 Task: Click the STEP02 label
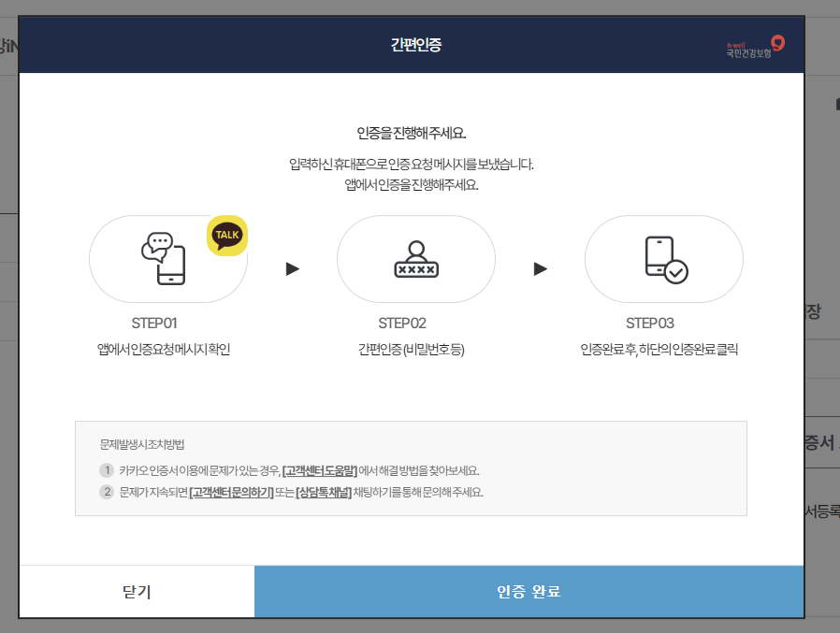coord(402,324)
